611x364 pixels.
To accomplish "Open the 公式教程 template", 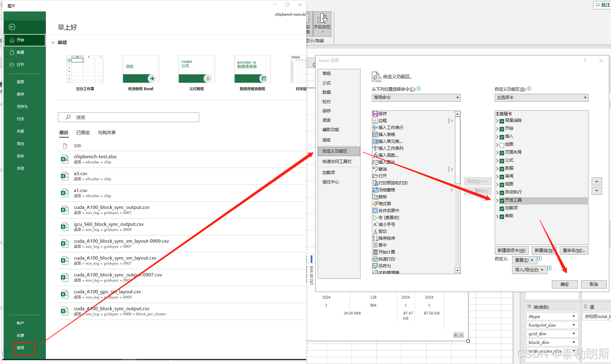I will [x=197, y=69].
